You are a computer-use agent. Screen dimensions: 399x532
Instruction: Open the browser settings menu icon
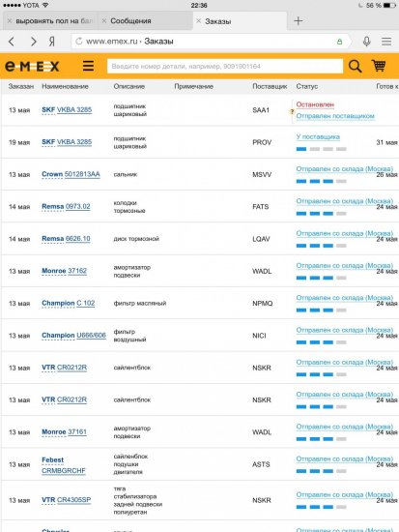click(x=386, y=42)
